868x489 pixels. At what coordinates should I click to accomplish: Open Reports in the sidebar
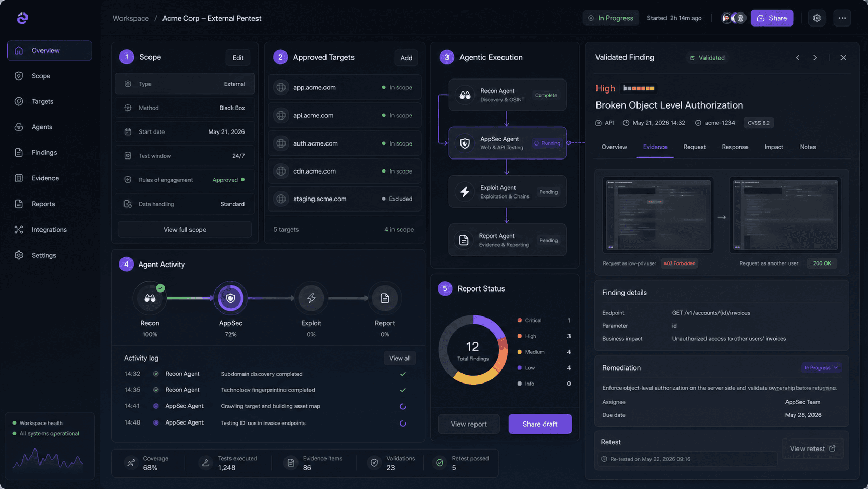[x=49, y=204]
